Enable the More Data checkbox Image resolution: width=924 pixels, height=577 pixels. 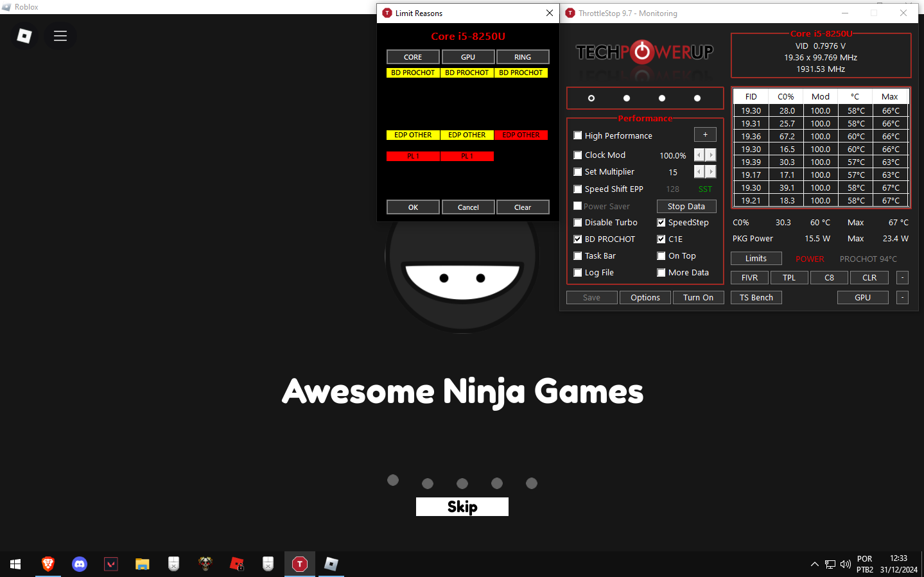[x=661, y=272]
